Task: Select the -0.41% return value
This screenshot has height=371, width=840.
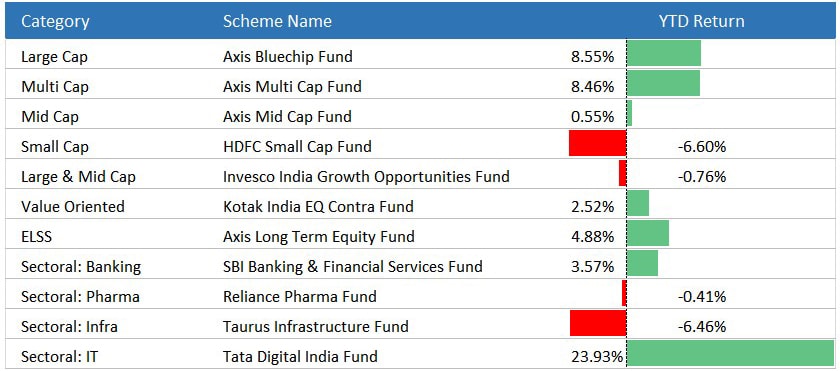Action: tap(701, 297)
